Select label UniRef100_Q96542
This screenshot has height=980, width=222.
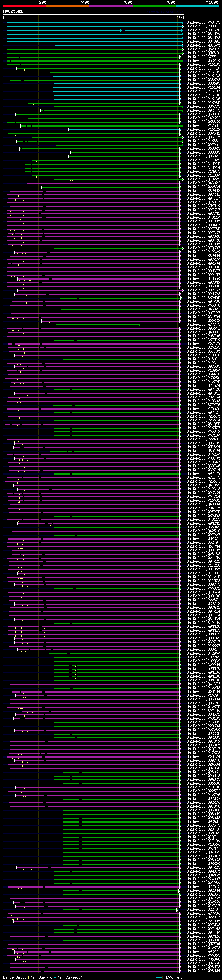(203, 328)
